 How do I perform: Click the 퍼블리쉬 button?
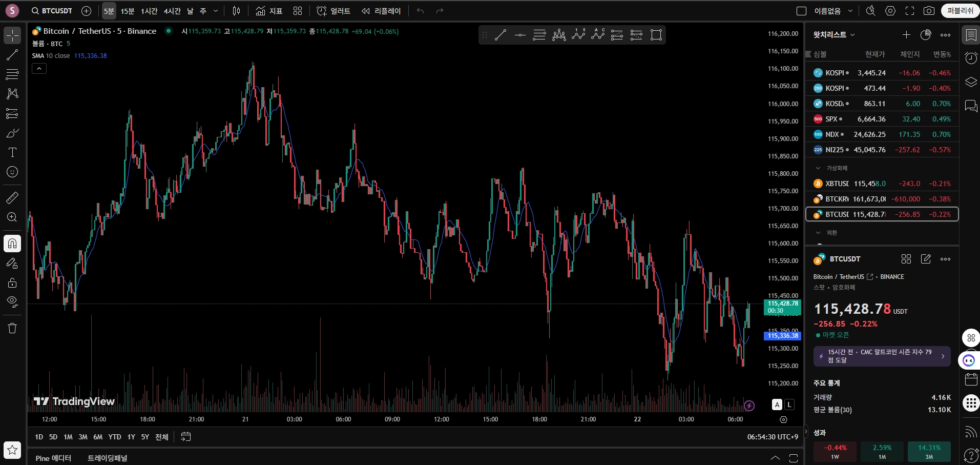click(x=960, y=11)
